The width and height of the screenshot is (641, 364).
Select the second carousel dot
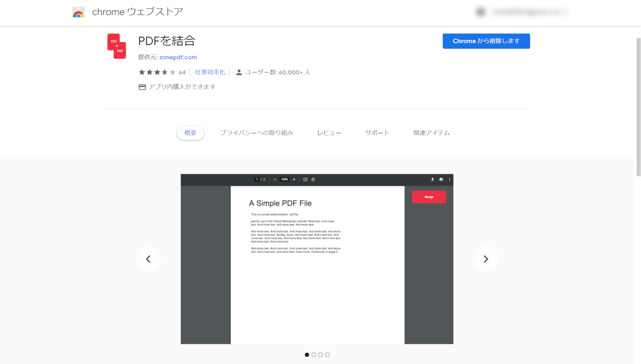point(314,355)
